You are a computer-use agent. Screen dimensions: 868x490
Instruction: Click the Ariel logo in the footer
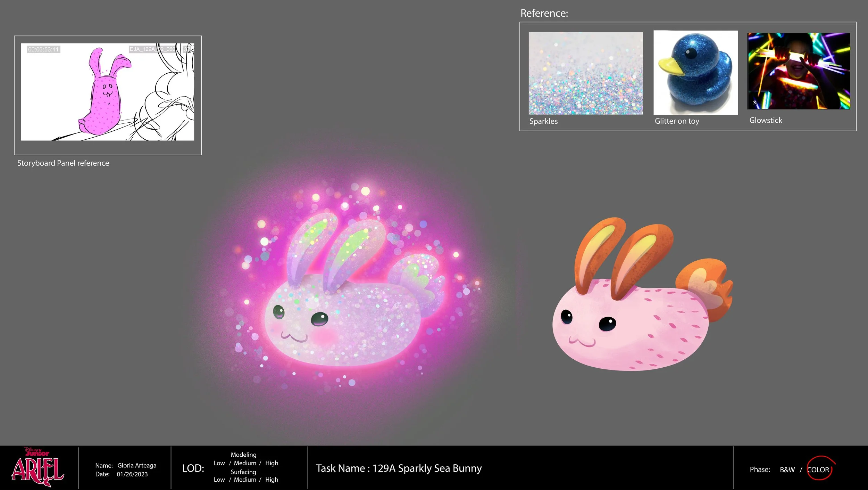(37, 472)
